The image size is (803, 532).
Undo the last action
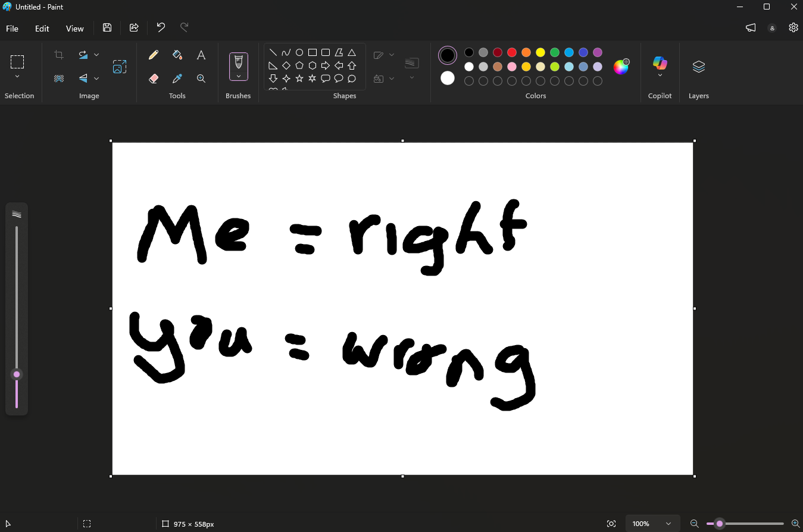click(x=161, y=27)
